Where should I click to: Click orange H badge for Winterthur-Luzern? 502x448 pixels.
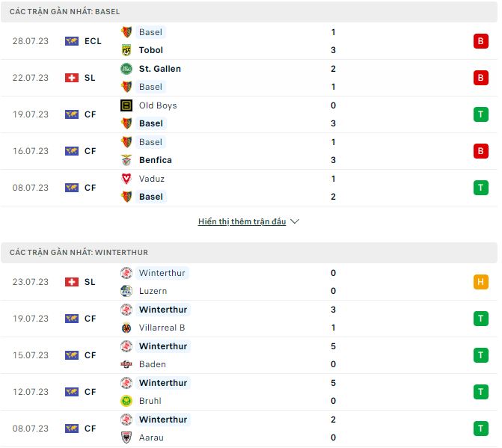coord(480,282)
